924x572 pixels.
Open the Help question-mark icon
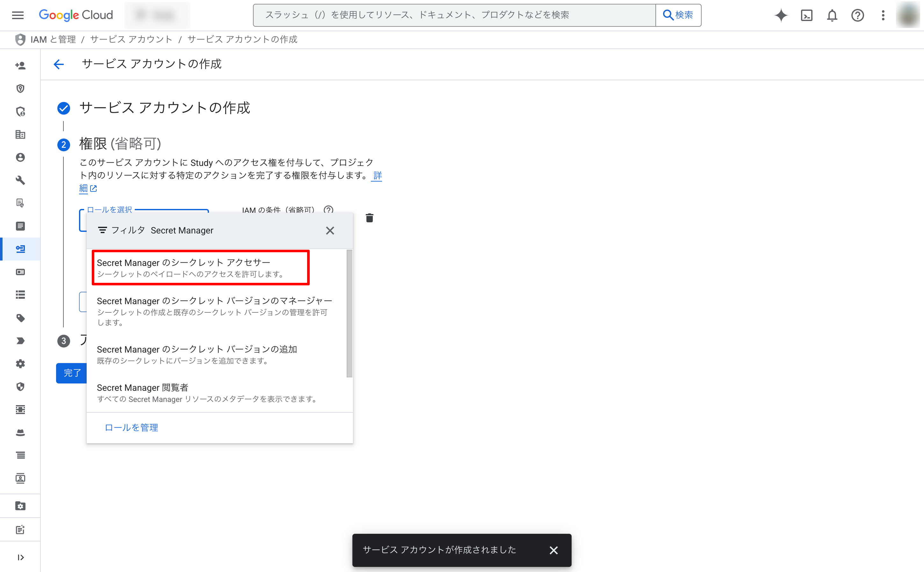857,15
